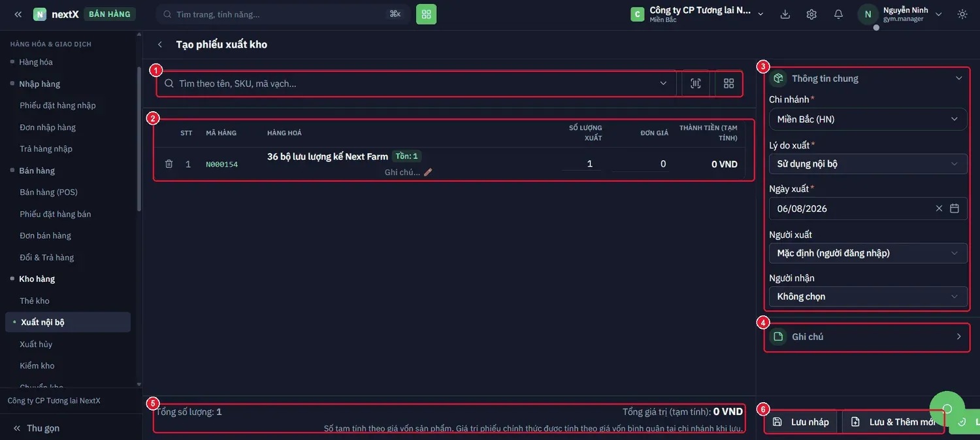Collapse sidebar with double-chevron icon
Image resolution: width=980 pixels, height=440 pixels.
point(18,14)
